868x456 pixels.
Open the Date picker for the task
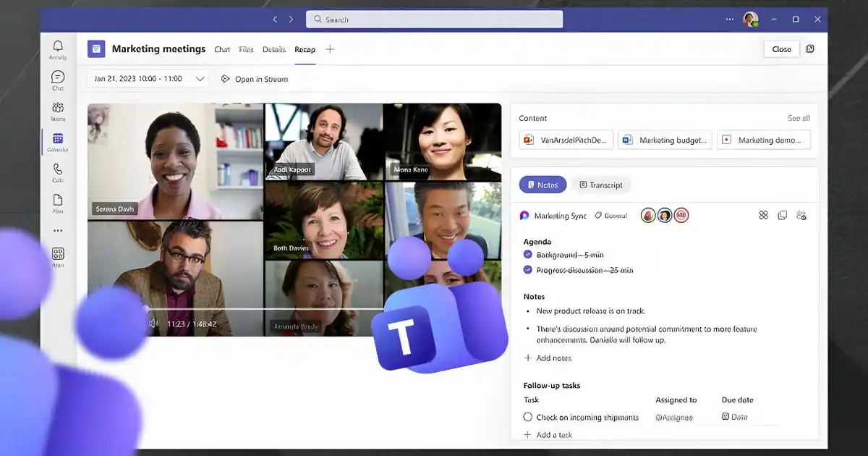(x=735, y=417)
